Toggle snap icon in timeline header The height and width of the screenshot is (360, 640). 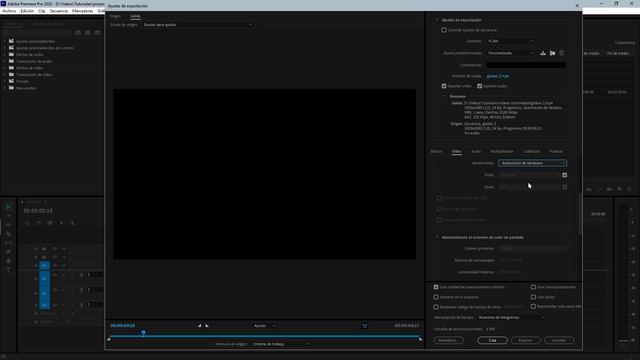point(38,223)
